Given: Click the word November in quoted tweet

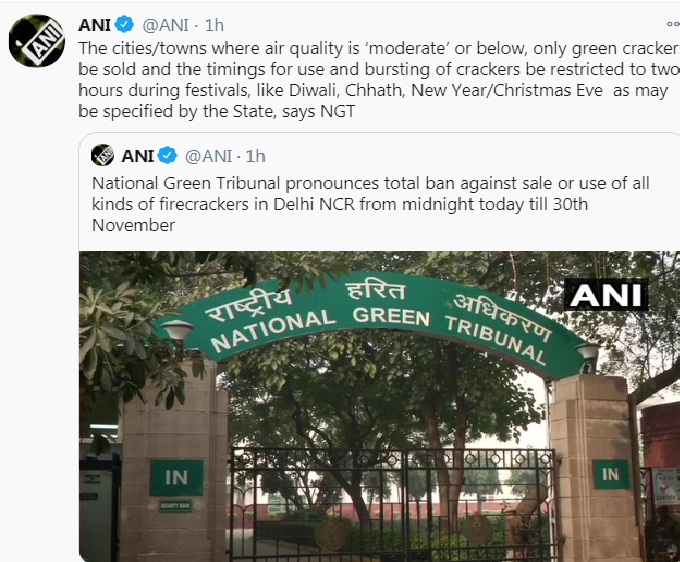Looking at the screenshot, I should coord(134,225).
